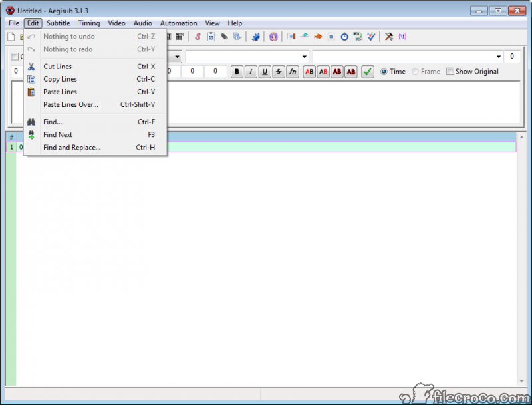Launch ASSDraw3 face icon
Viewport: 532px width, 405px height.
tap(273, 37)
